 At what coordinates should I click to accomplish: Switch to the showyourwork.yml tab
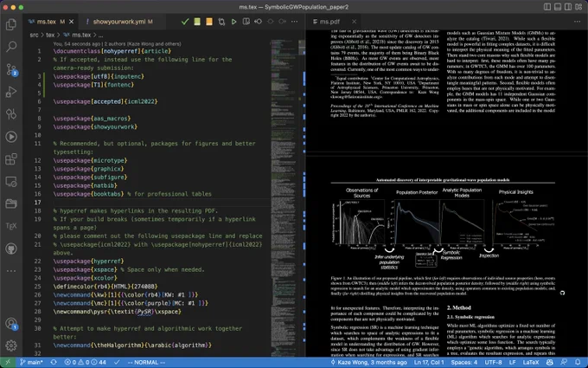tap(119, 22)
